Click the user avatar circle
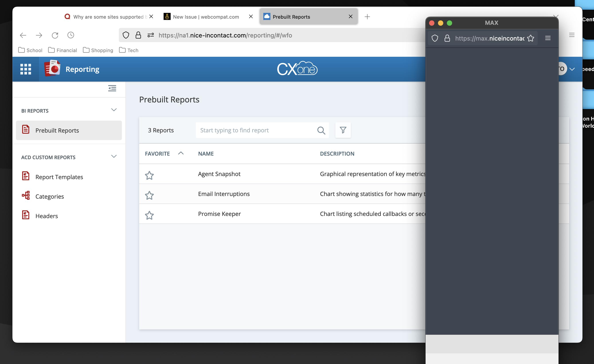594x364 pixels. pos(563,69)
